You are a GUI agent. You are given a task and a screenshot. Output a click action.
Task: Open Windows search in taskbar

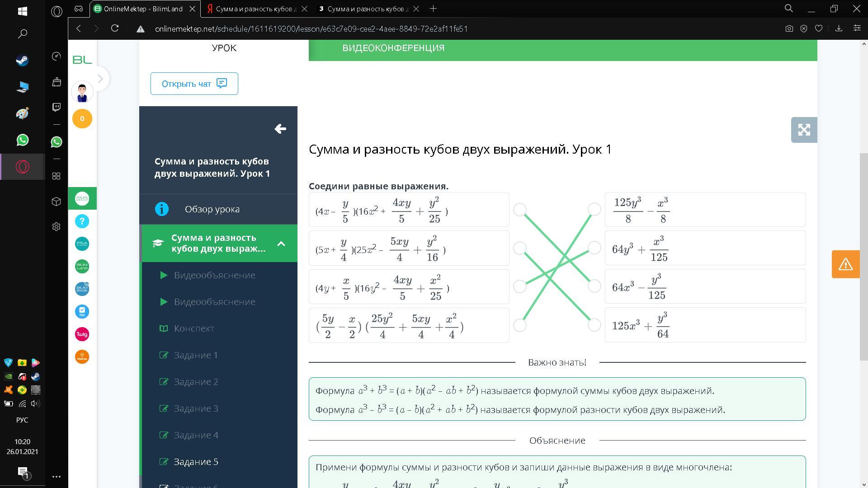pyautogui.click(x=22, y=34)
